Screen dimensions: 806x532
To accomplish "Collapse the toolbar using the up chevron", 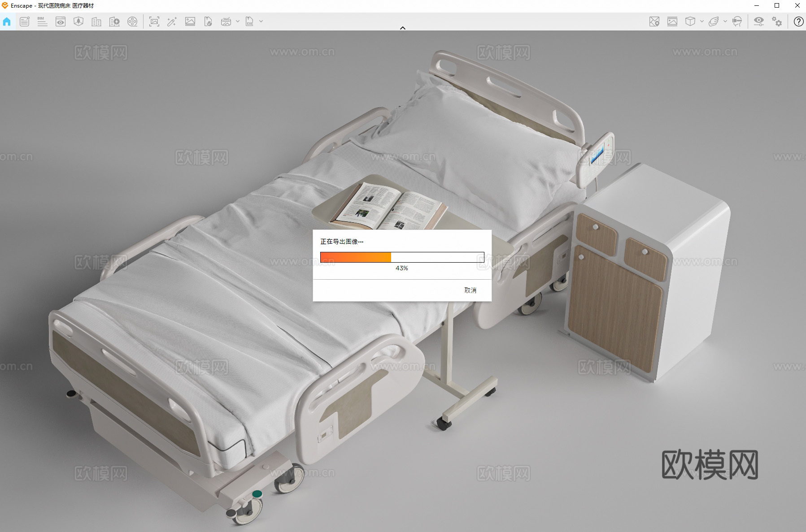I will [x=403, y=28].
